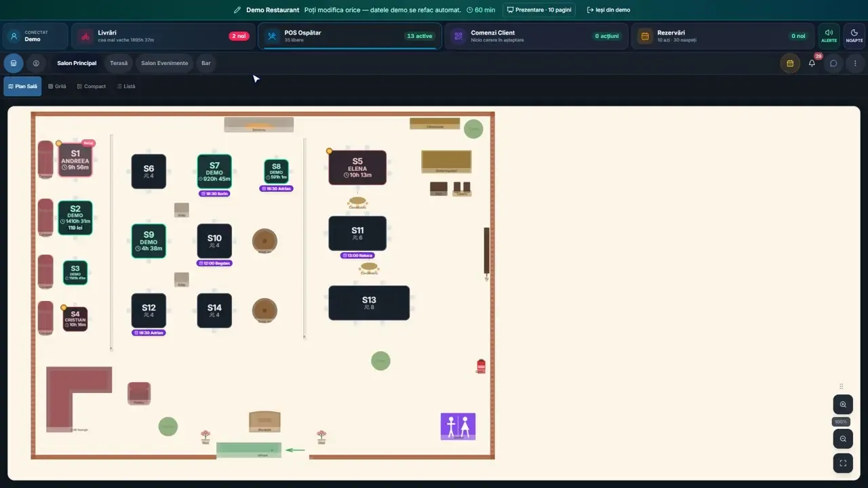Screen dimensions: 868x488
Task: Toggle the ALERTE sound alerts button
Action: [829, 36]
